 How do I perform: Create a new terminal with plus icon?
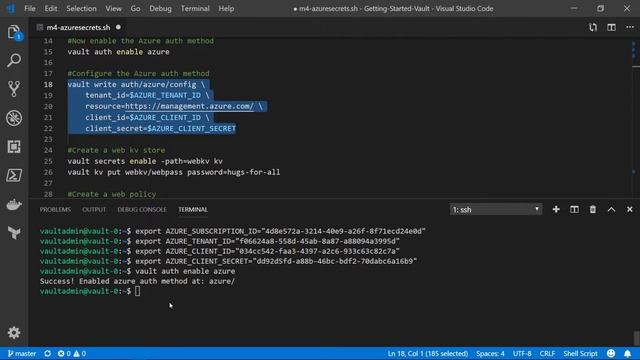(x=556, y=209)
